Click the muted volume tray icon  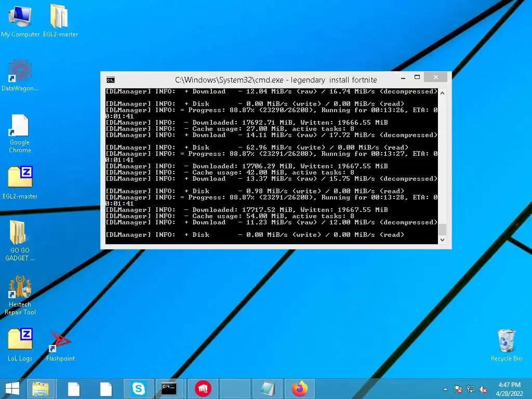483,389
